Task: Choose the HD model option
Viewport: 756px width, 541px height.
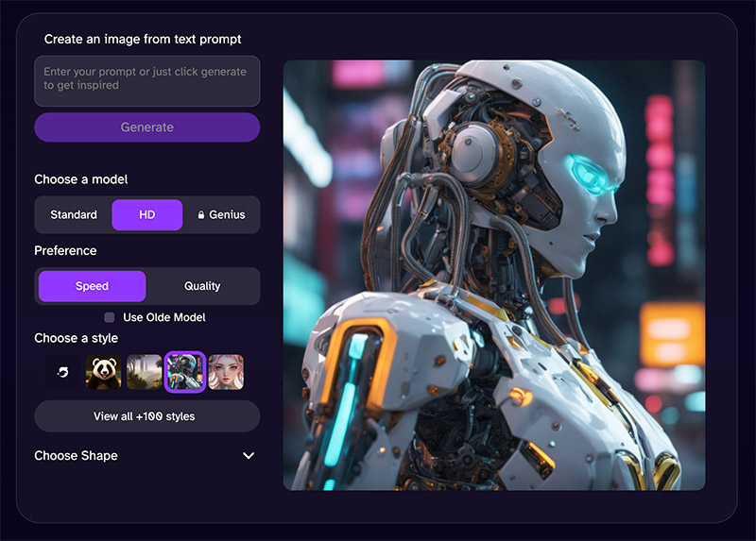Action: pyautogui.click(x=147, y=215)
